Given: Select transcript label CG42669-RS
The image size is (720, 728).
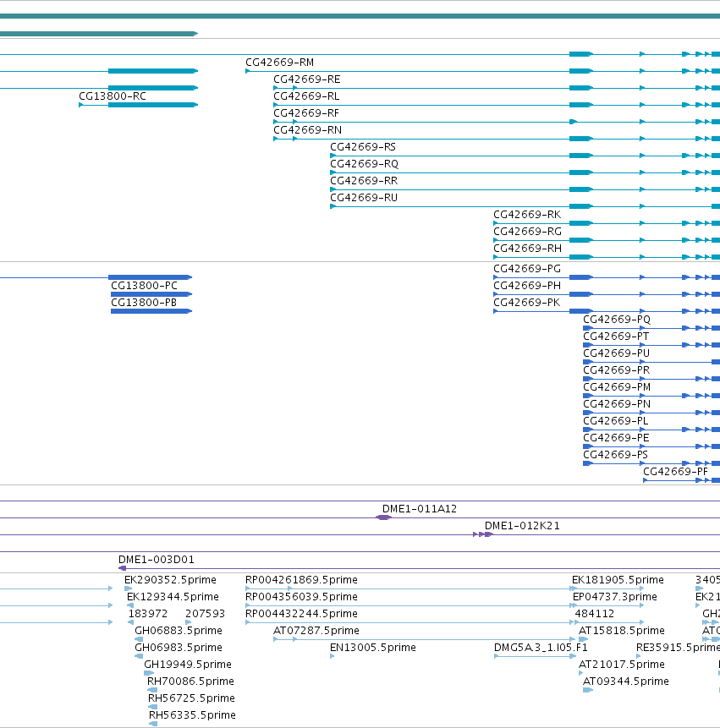Looking at the screenshot, I should point(363,147).
